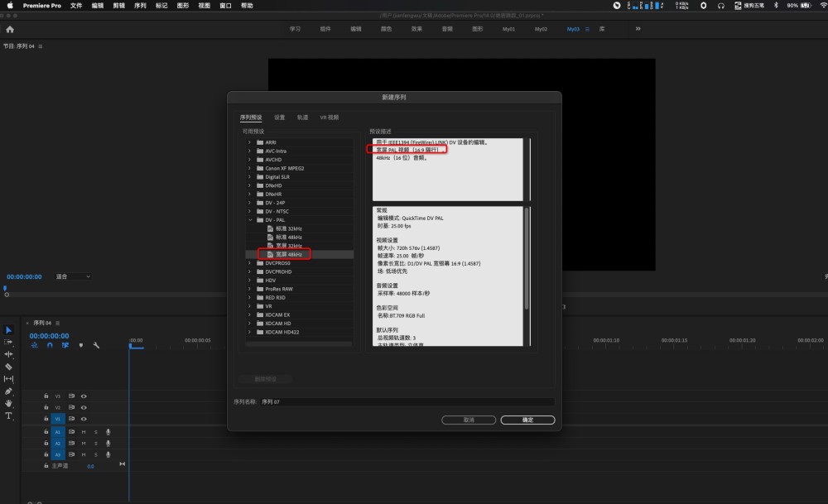Click the 确定 button
This screenshot has width=828, height=504.
pos(527,420)
